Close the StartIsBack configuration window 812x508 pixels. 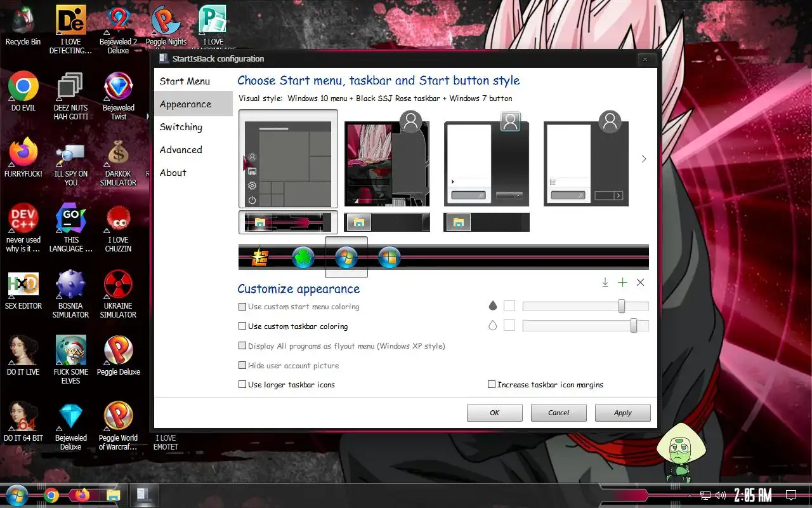pos(645,60)
